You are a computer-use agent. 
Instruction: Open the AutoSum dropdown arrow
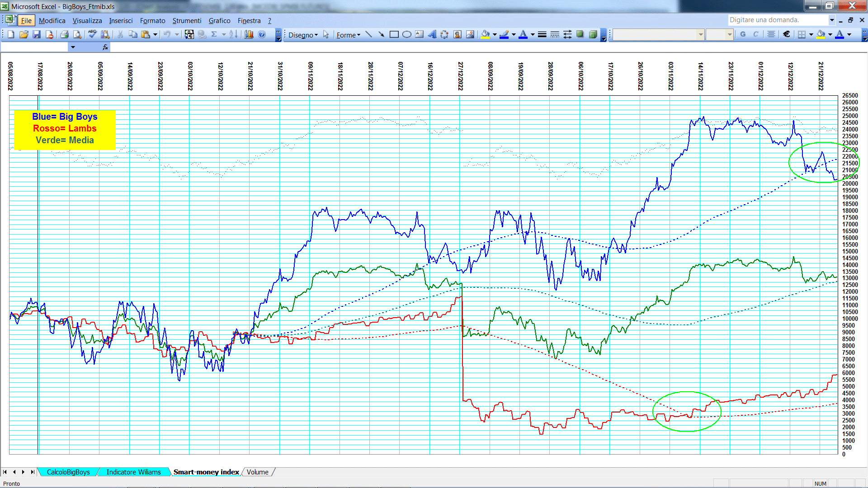click(x=224, y=34)
